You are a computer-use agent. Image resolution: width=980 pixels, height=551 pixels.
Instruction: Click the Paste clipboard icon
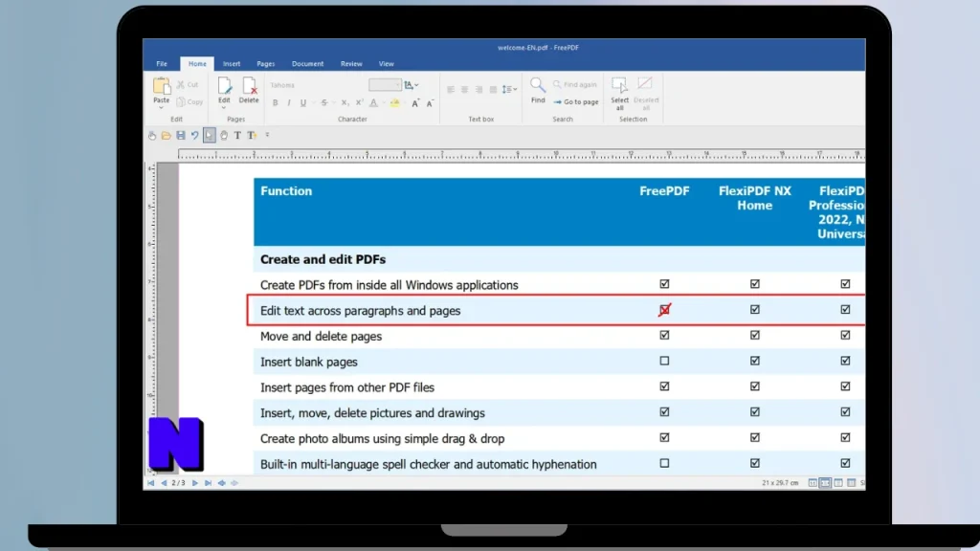pos(161,86)
